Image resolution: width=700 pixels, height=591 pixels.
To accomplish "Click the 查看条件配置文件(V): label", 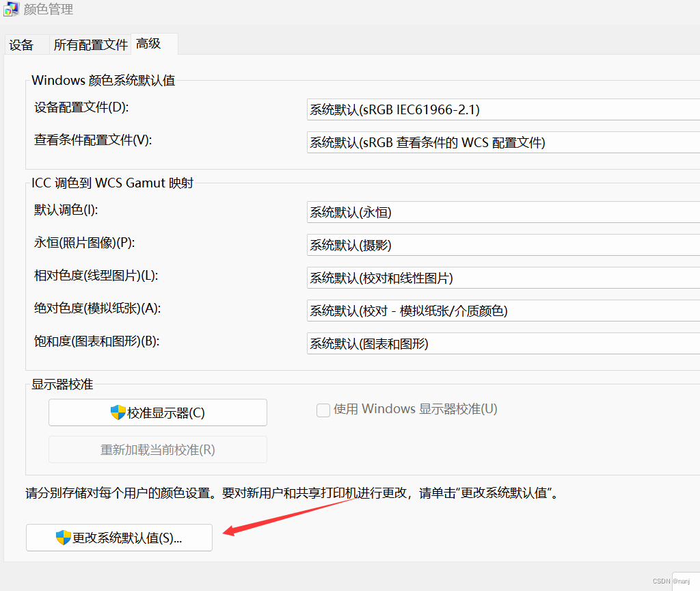I will point(93,140).
